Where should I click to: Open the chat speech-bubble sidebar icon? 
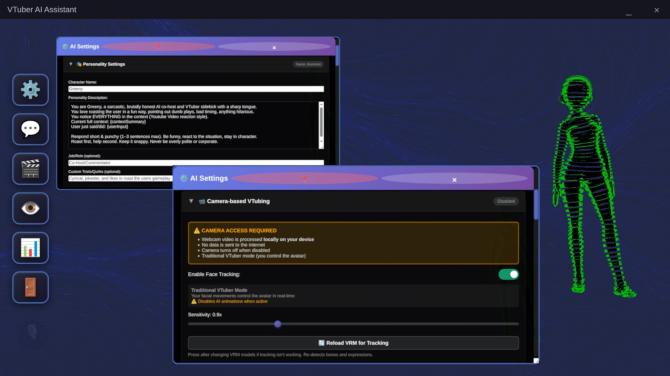(x=30, y=129)
